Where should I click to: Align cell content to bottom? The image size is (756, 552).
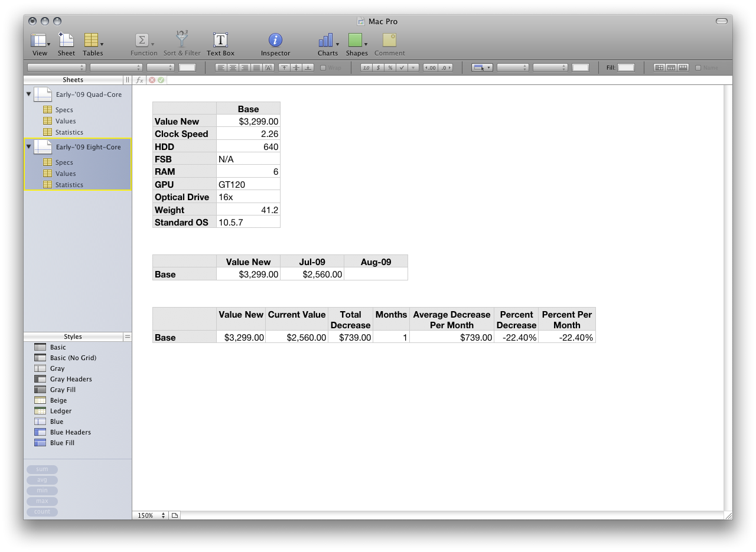308,68
